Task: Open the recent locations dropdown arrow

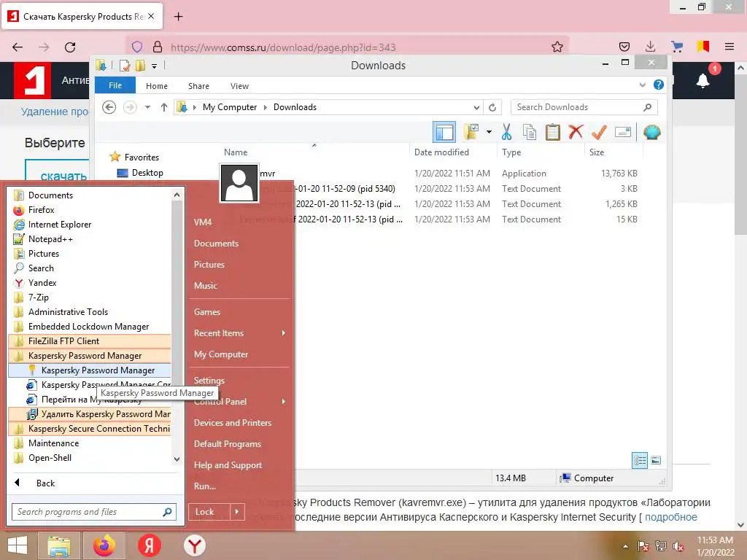Action: pos(147,107)
